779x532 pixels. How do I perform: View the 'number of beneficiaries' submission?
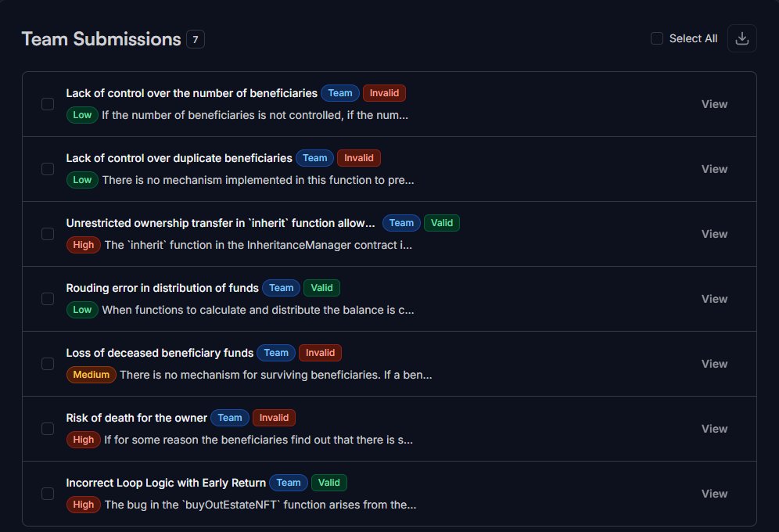click(714, 104)
